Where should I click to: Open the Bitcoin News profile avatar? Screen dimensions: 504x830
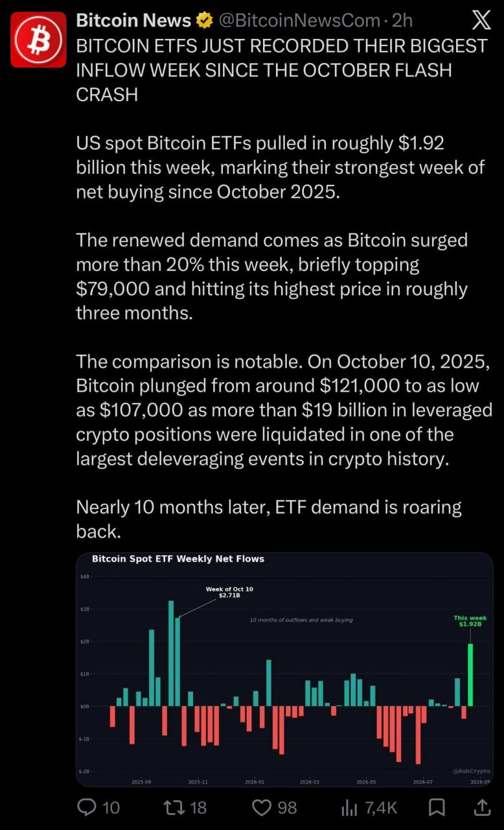pyautogui.click(x=38, y=39)
